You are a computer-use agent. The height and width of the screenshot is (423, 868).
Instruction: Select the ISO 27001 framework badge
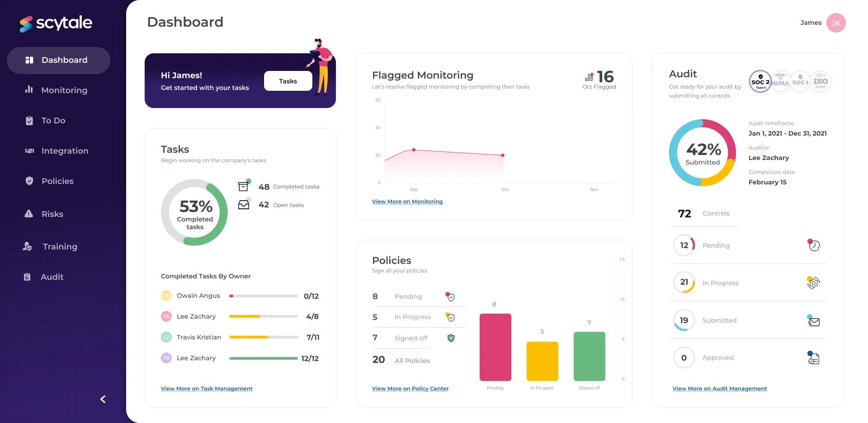(820, 82)
